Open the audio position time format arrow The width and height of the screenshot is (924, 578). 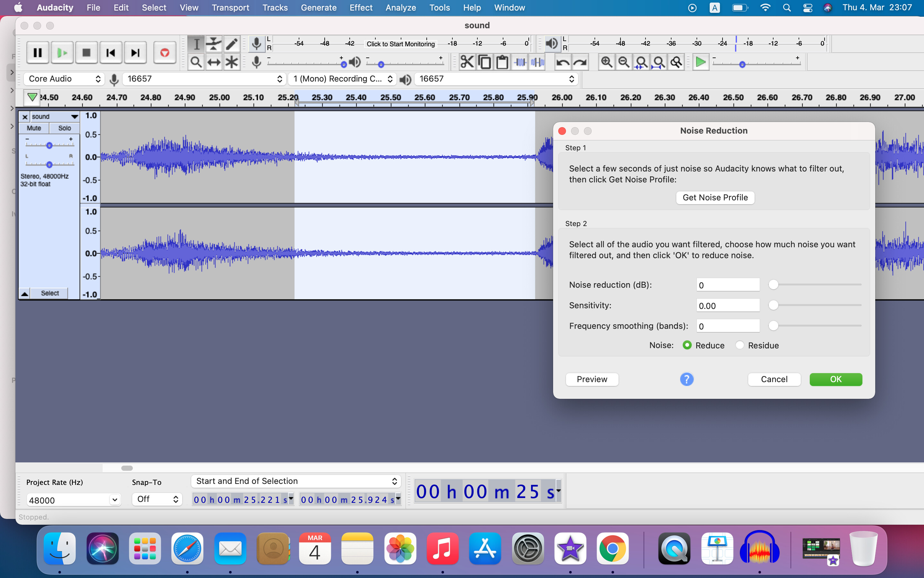pyautogui.click(x=559, y=490)
